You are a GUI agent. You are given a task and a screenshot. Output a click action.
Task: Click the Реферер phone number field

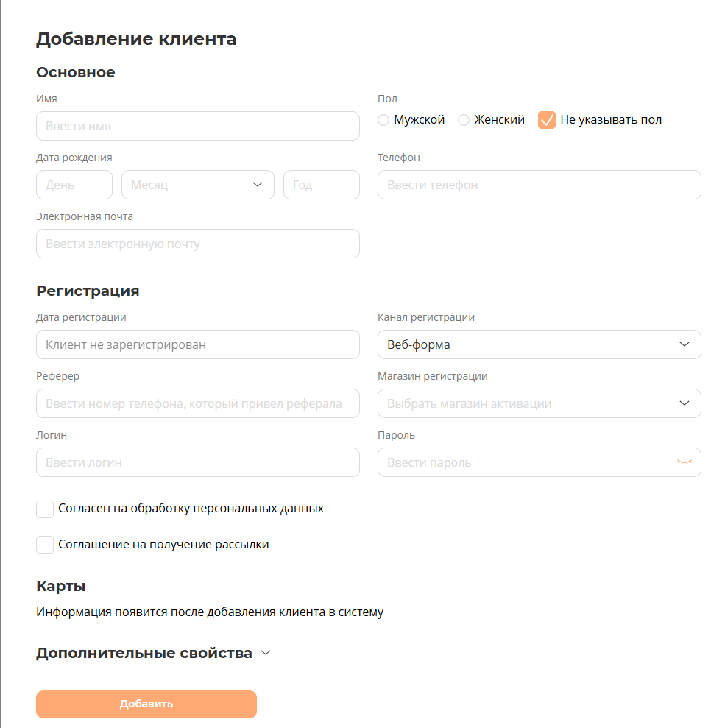[x=197, y=403]
